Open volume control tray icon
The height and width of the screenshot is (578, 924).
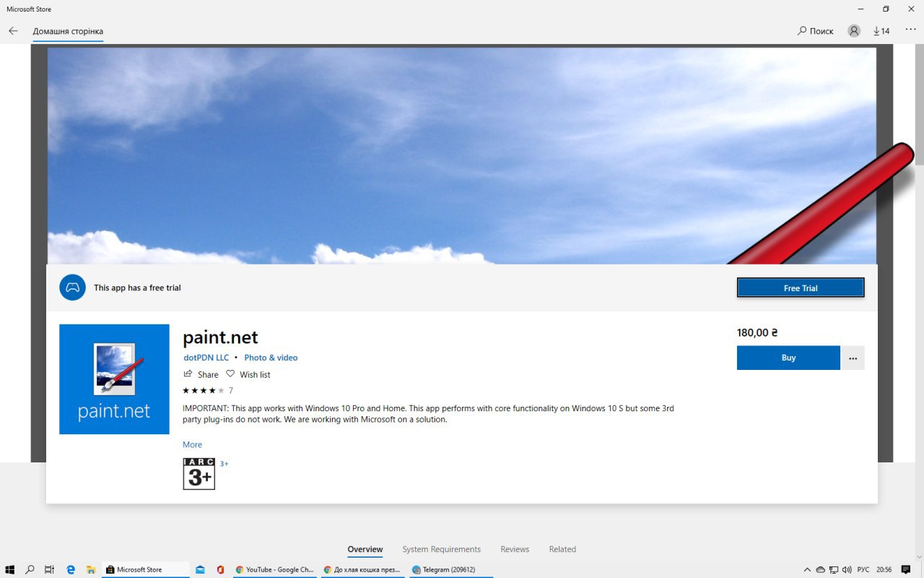pos(845,569)
